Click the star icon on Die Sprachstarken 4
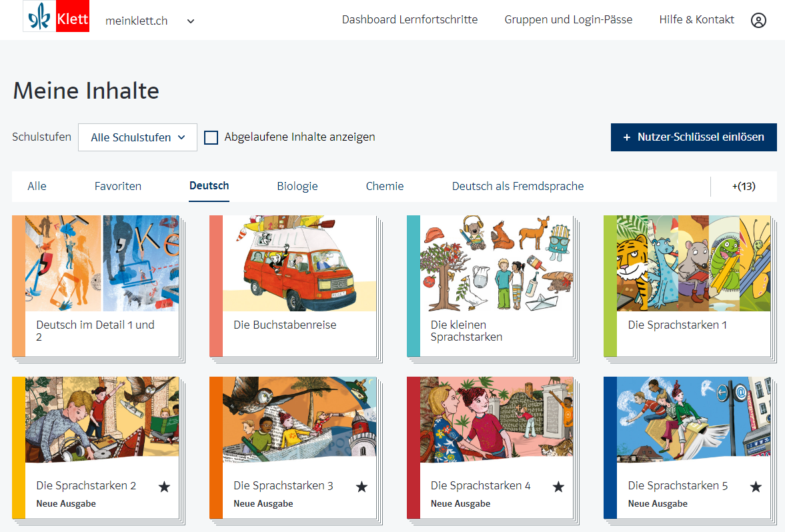The image size is (785, 532). tap(558, 487)
